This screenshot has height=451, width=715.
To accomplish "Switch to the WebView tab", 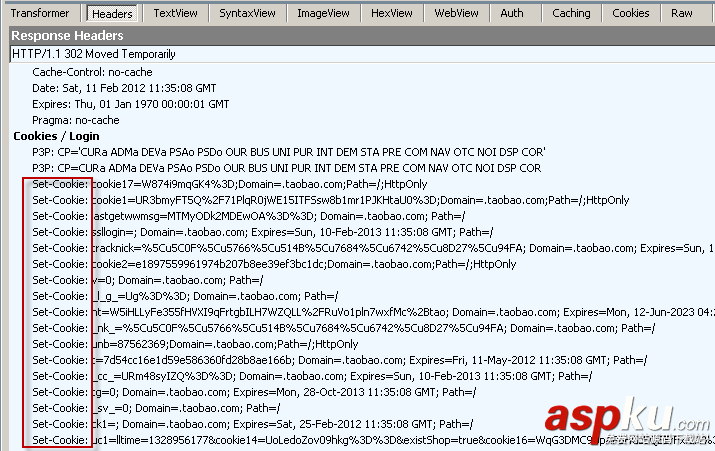I will pyautogui.click(x=456, y=13).
